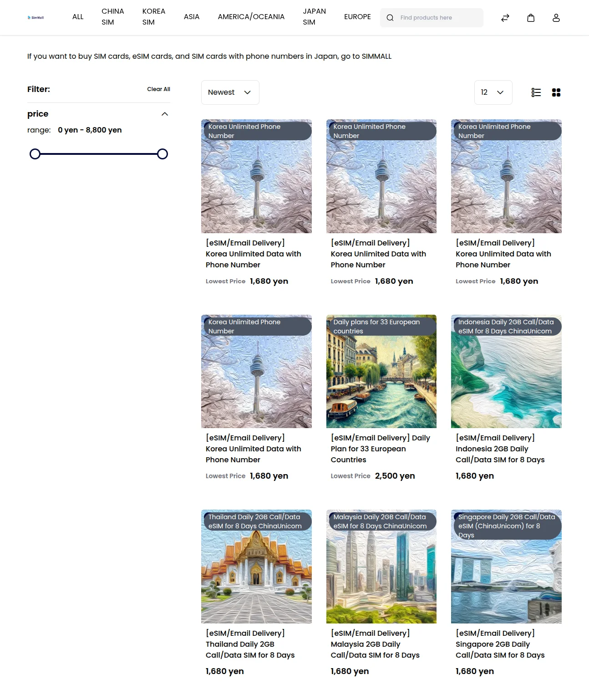Open the KOREA SIM menu
589x700 pixels.
tap(153, 17)
